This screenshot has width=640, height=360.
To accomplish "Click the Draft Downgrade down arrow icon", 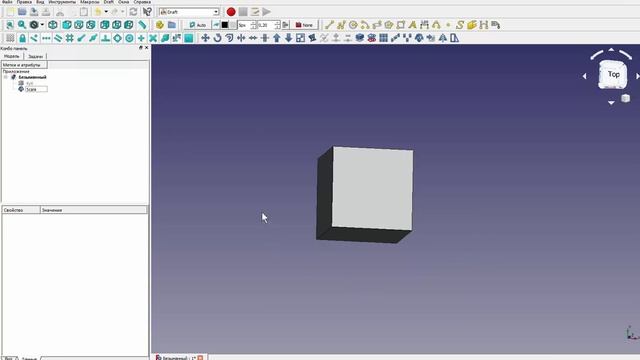I will [x=289, y=38].
